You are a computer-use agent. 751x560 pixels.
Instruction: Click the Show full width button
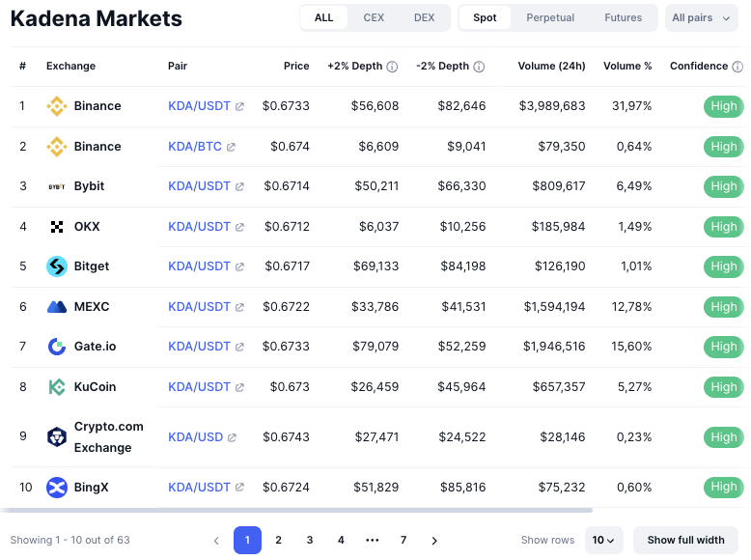point(686,540)
